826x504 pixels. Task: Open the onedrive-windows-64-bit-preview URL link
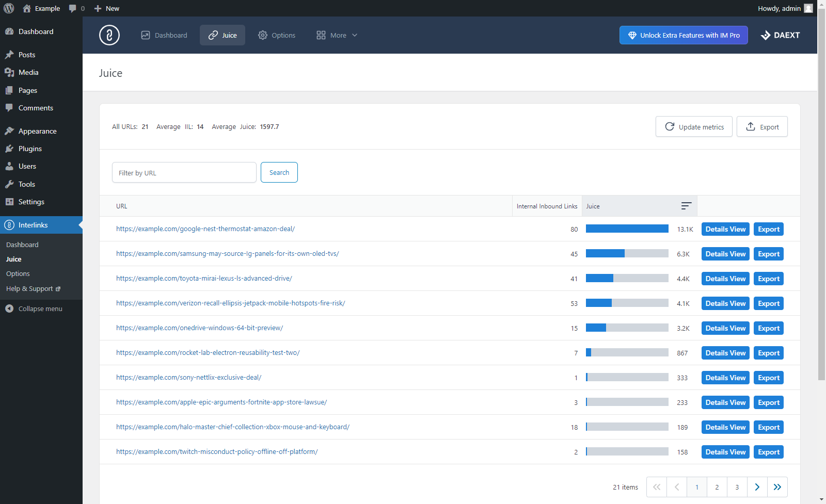click(200, 328)
